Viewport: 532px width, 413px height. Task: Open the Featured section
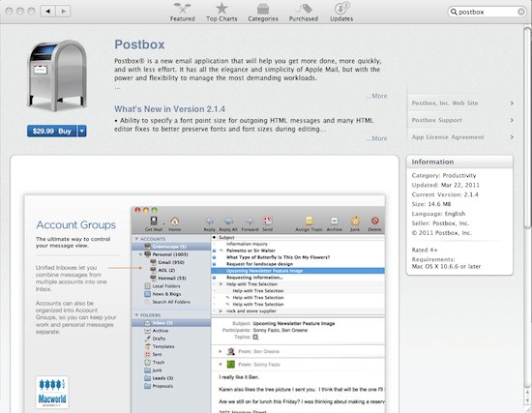pyautogui.click(x=182, y=13)
